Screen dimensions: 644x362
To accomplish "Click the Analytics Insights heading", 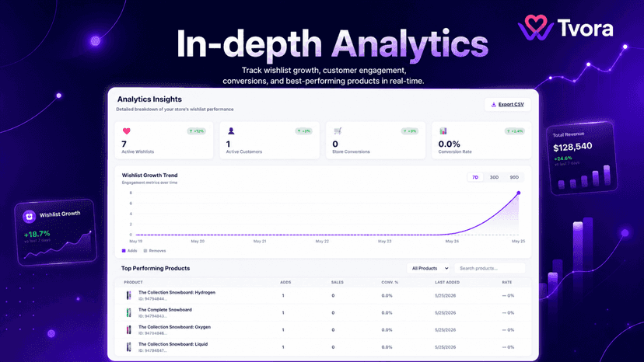I will pyautogui.click(x=149, y=99).
